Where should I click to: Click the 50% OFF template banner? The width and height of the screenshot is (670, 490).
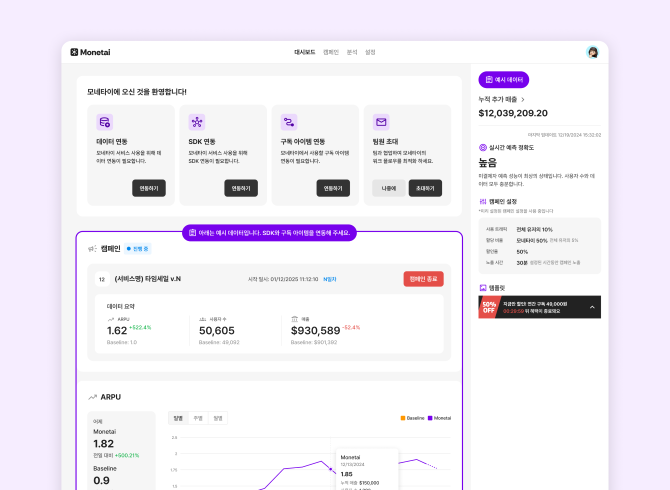click(x=539, y=307)
